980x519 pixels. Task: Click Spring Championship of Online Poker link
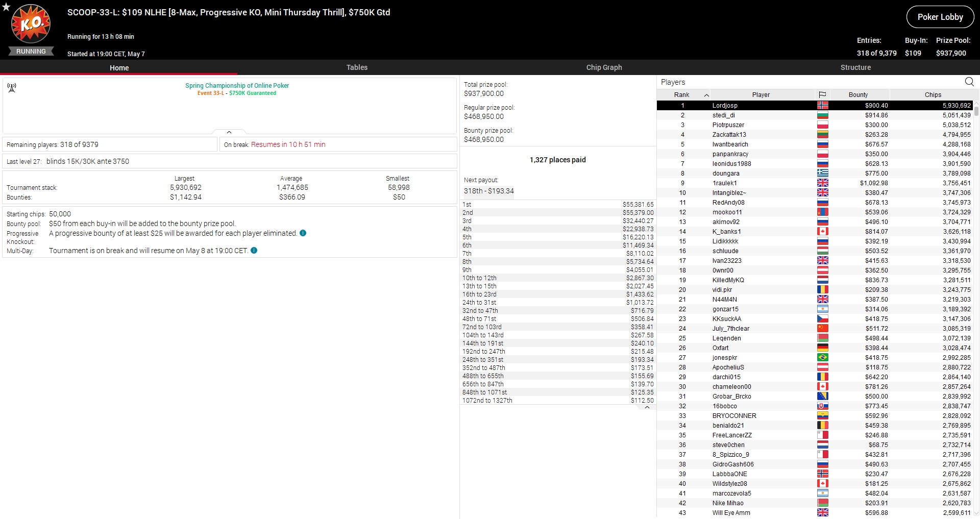click(x=237, y=86)
